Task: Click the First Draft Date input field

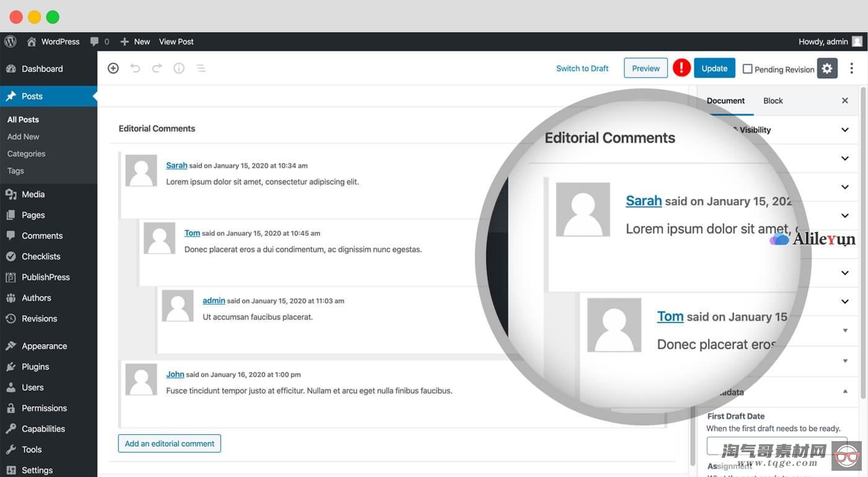Action: pyautogui.click(x=777, y=446)
